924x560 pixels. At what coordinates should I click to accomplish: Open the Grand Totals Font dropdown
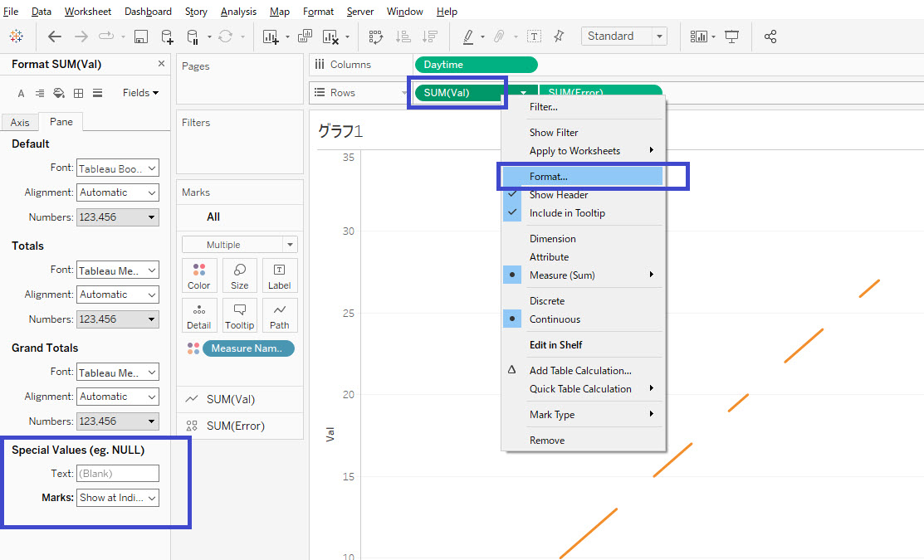pyautogui.click(x=118, y=373)
